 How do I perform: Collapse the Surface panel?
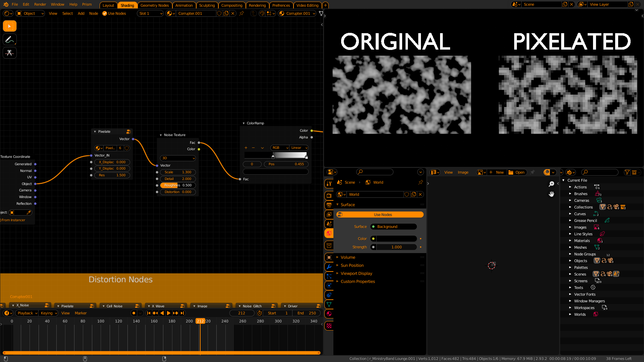pos(348,205)
